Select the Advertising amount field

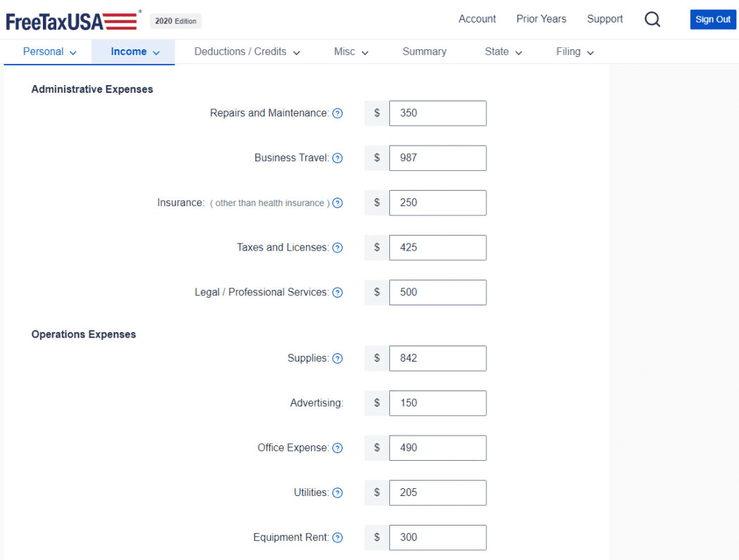coord(438,402)
